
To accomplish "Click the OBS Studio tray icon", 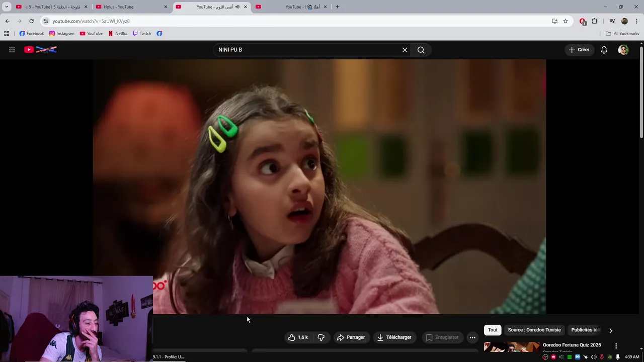I will click(545, 357).
